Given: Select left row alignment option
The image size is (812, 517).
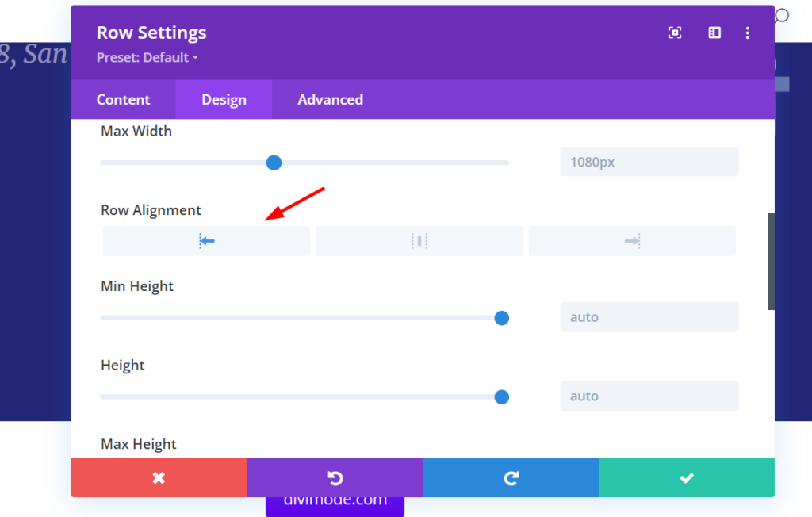Looking at the screenshot, I should click(x=206, y=241).
